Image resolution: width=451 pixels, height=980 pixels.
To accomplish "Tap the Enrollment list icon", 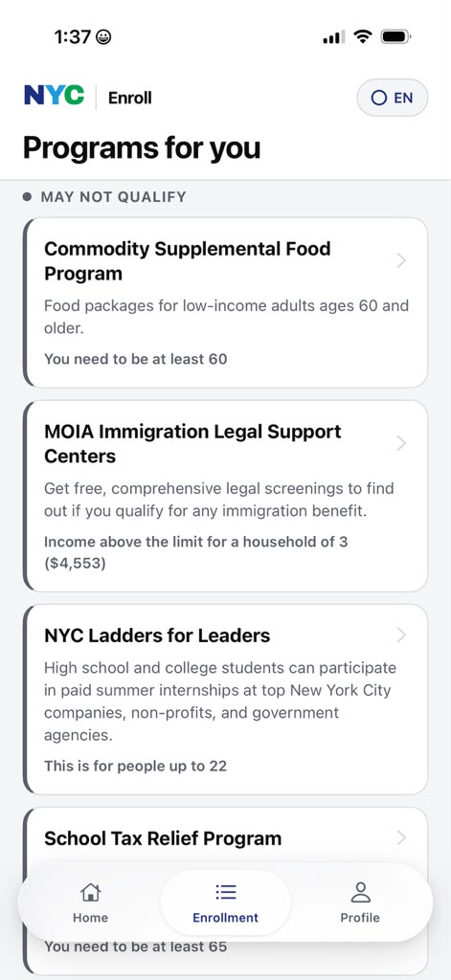I will 225,892.
